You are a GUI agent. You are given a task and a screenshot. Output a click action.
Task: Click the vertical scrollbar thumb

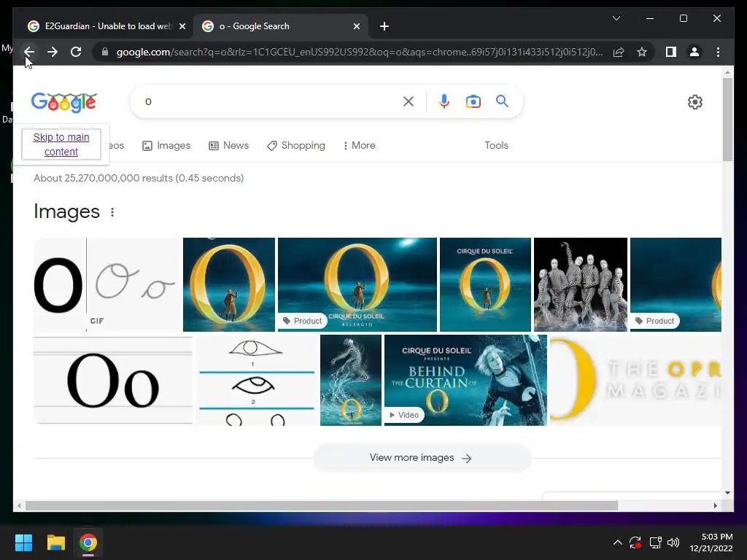[x=727, y=119]
